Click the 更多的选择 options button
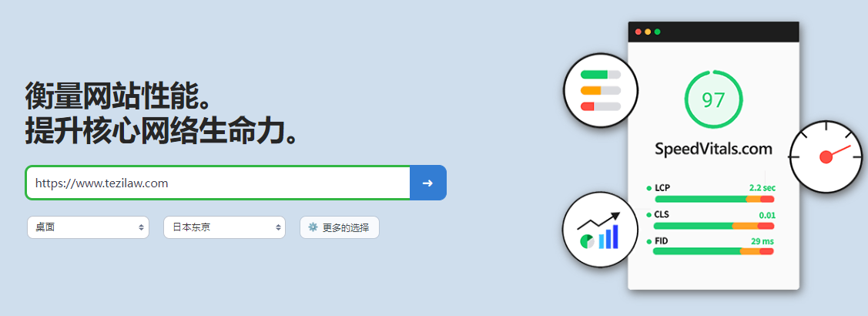Viewport: 868px width, 316px height. point(340,227)
